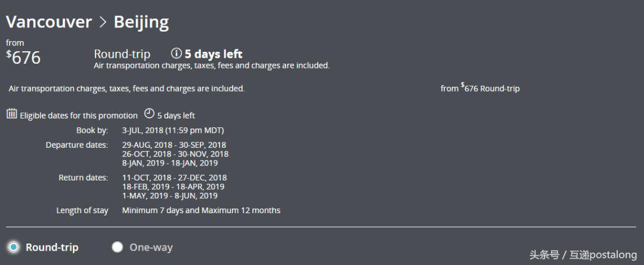Click the Book by date 3-JUL, 2018

(x=173, y=130)
